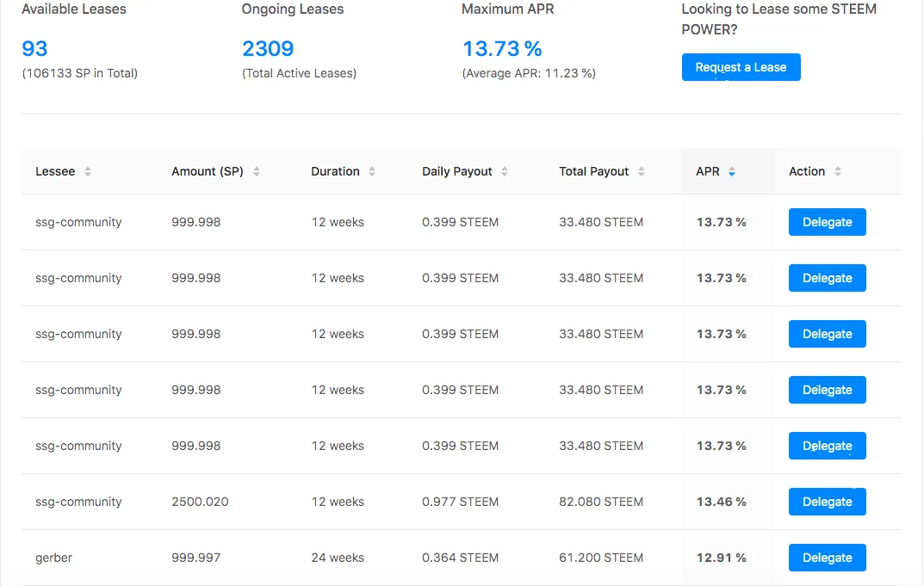Click Action column sort icon

[838, 171]
